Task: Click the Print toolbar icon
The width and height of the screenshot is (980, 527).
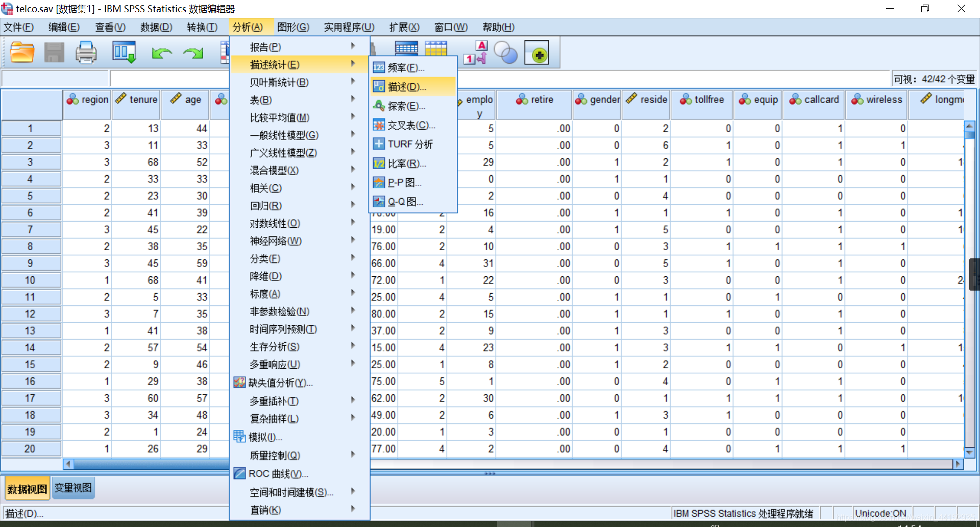Action: click(86, 53)
